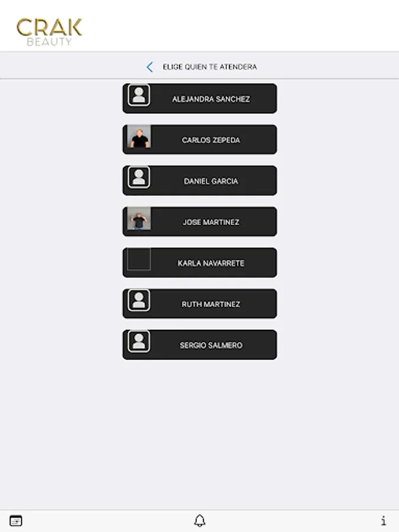Open the info icon in bottom bar
The width and height of the screenshot is (399, 532).
384,520
